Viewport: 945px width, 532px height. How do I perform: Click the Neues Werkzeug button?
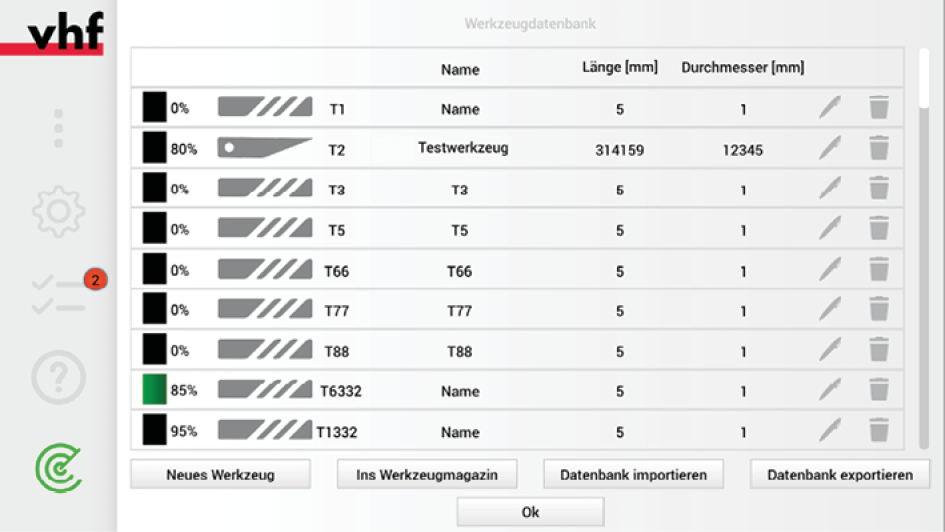point(221,474)
